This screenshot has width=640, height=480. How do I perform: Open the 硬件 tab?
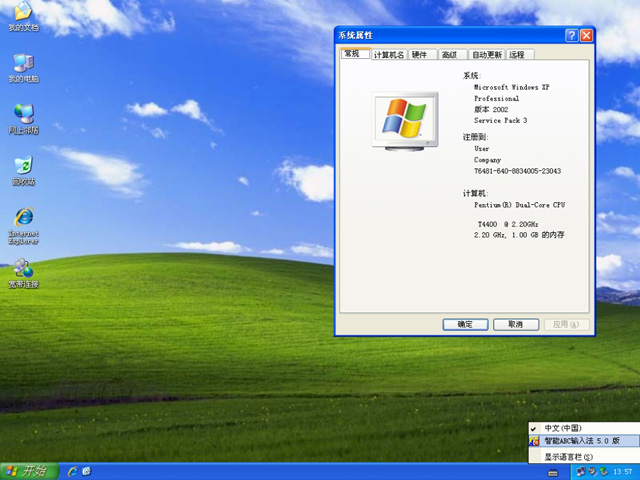[419, 55]
